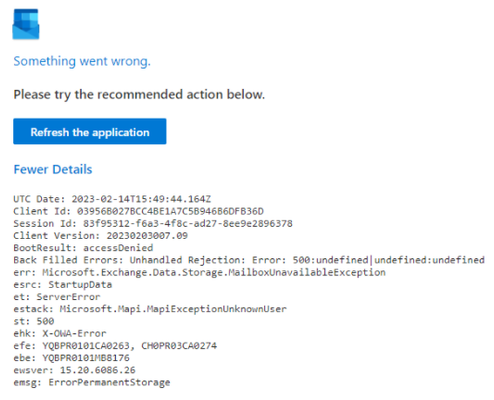Click the efe server names line
Viewport: 494px width, 400px height.
tap(115, 346)
